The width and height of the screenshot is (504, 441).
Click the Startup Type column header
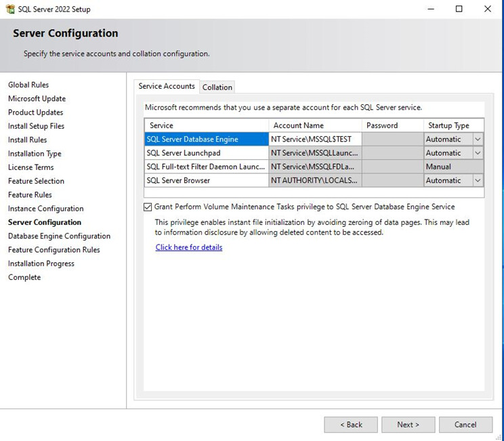pyautogui.click(x=454, y=125)
